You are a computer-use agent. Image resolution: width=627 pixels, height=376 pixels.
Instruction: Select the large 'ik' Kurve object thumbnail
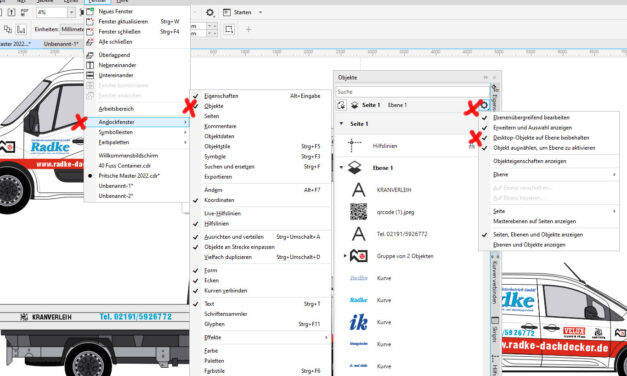(x=358, y=322)
